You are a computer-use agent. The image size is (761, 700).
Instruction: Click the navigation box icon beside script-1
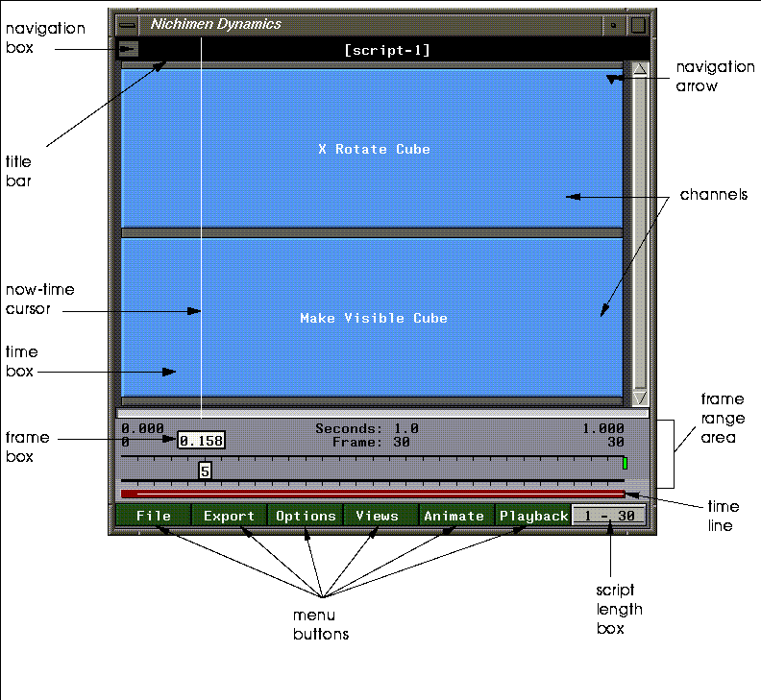tap(128, 49)
